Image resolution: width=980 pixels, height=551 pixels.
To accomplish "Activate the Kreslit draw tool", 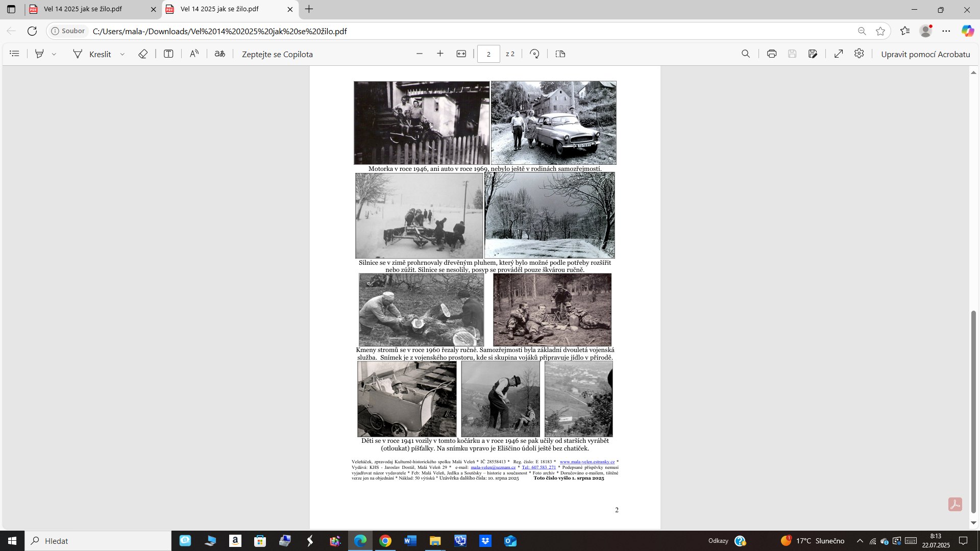I will coord(92,54).
